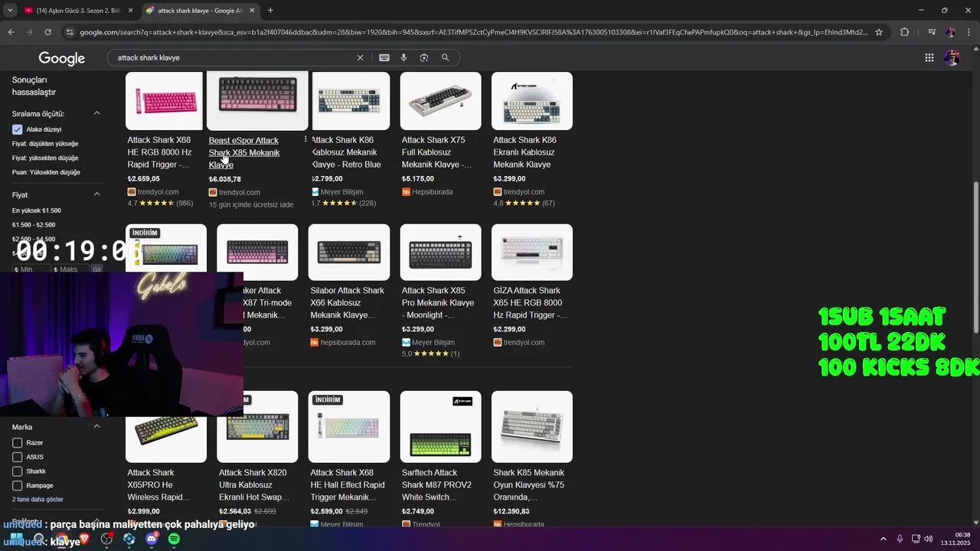Collapse the Sıralama ölçütü section
980x551 pixels.
[x=96, y=113]
